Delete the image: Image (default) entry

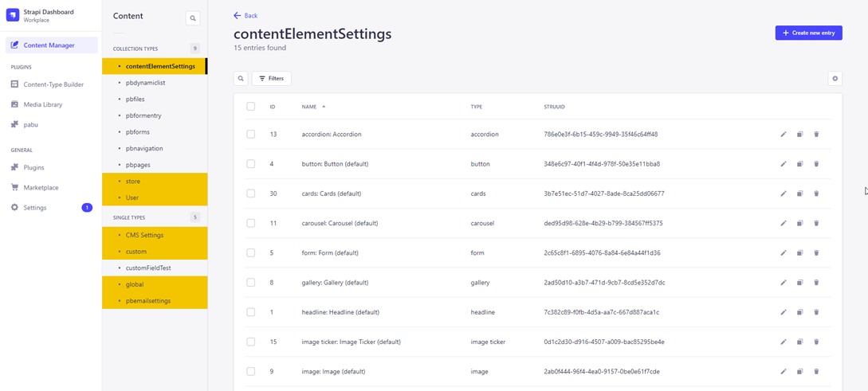coord(816,372)
